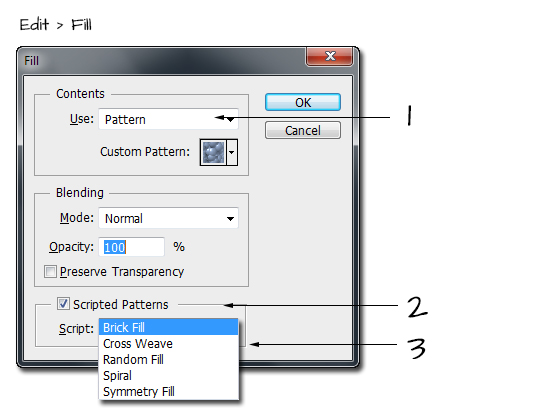534x414 pixels.
Task: Click the OK button
Action: 302,102
